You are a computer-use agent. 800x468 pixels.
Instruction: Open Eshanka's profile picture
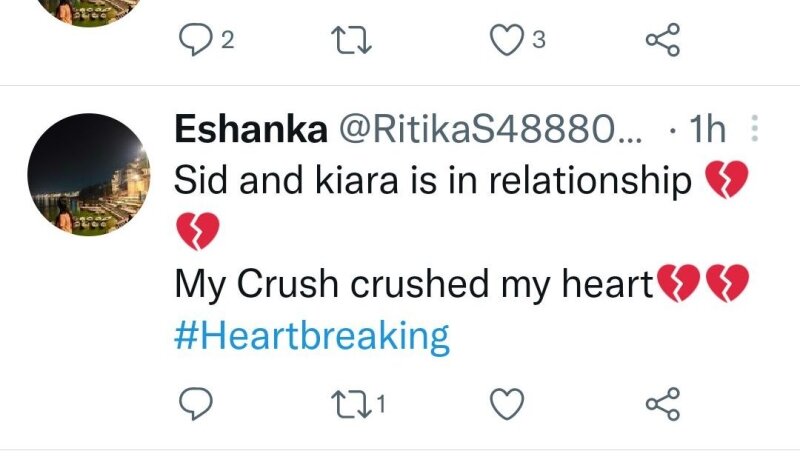point(88,174)
